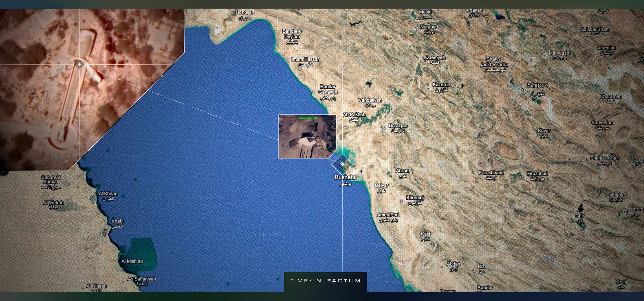Select the Bushehr map label
This screenshot has height=301, width=644.
click(x=345, y=177)
